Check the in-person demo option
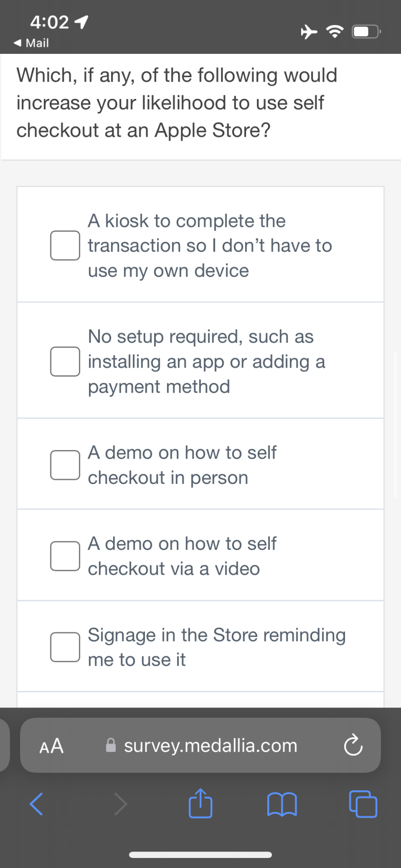 tap(65, 465)
